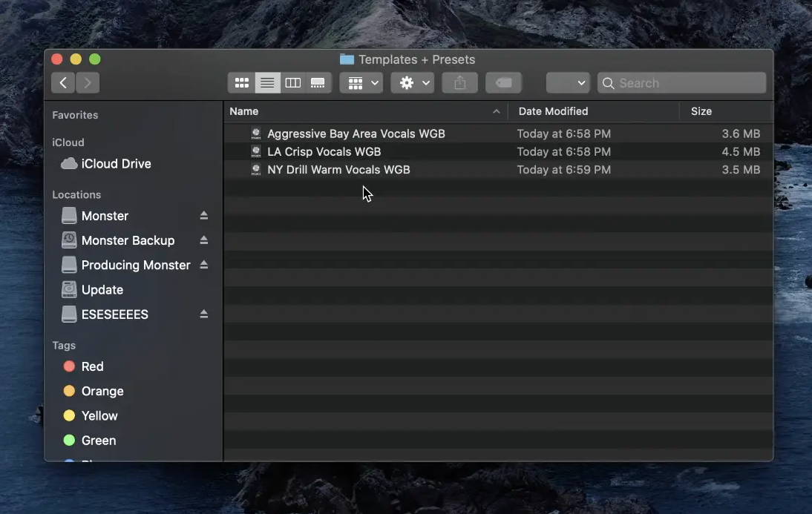This screenshot has width=812, height=514.
Task: Open the Update disk location
Action: coord(102,290)
